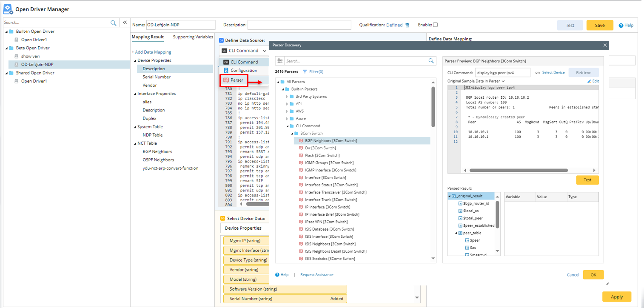Click the search magnifier in the driver tree
Viewport: 644px width, 308px height.
pos(113,23)
